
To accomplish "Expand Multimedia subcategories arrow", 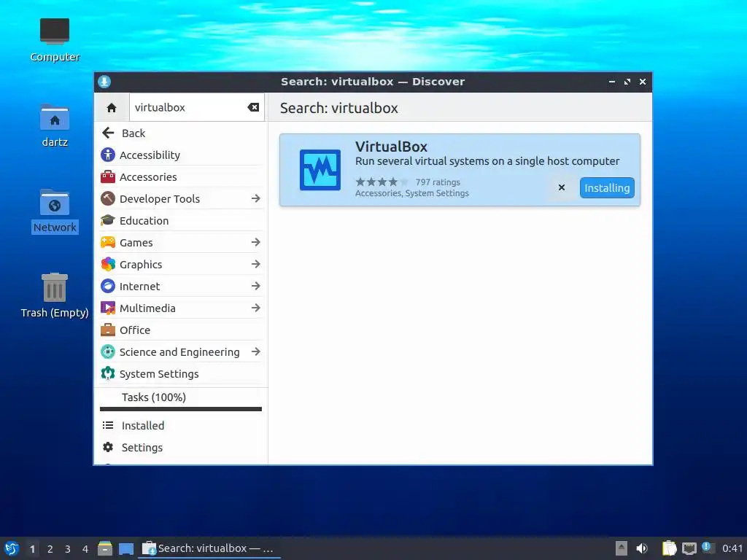I will pos(256,308).
